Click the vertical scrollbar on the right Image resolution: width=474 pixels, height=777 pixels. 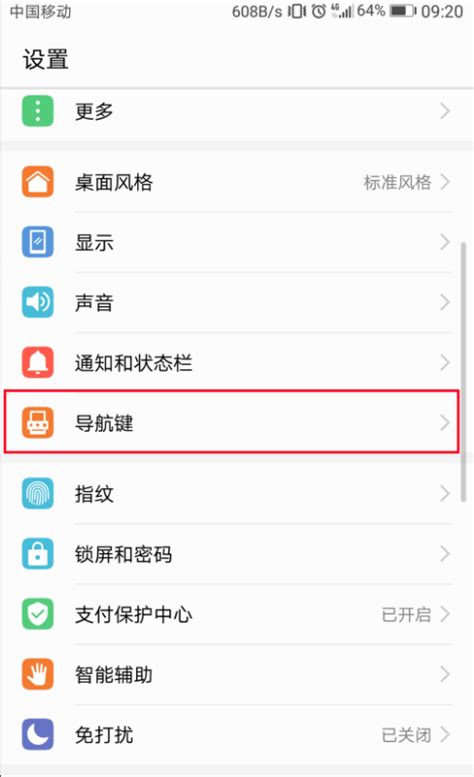point(464,372)
